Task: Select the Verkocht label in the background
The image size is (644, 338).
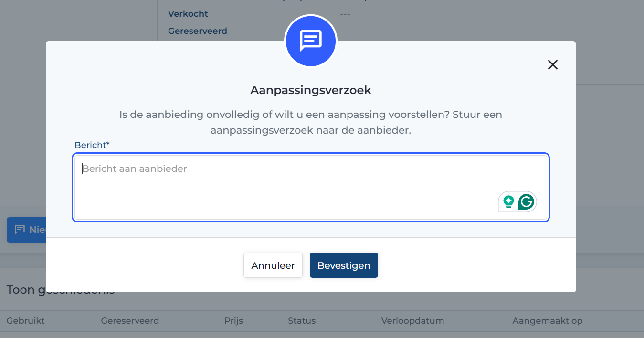Action: [x=188, y=14]
